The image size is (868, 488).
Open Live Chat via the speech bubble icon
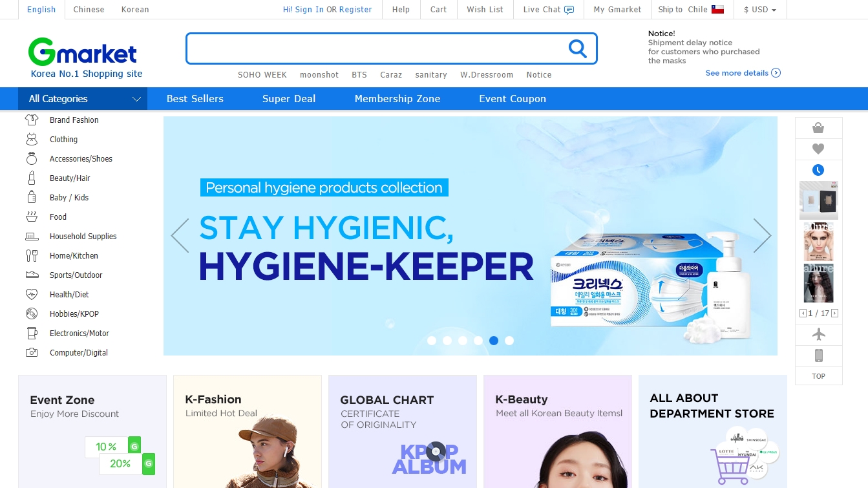click(x=567, y=9)
